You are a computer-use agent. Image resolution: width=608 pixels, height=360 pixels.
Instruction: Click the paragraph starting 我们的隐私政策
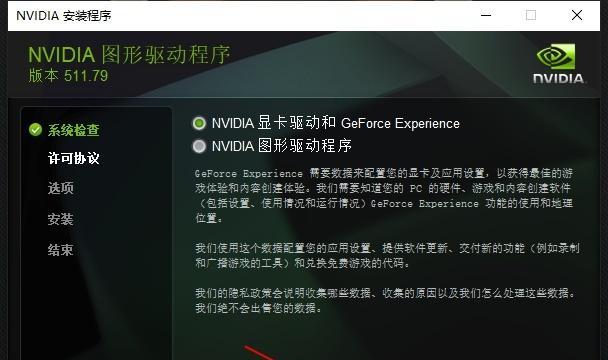(385, 301)
